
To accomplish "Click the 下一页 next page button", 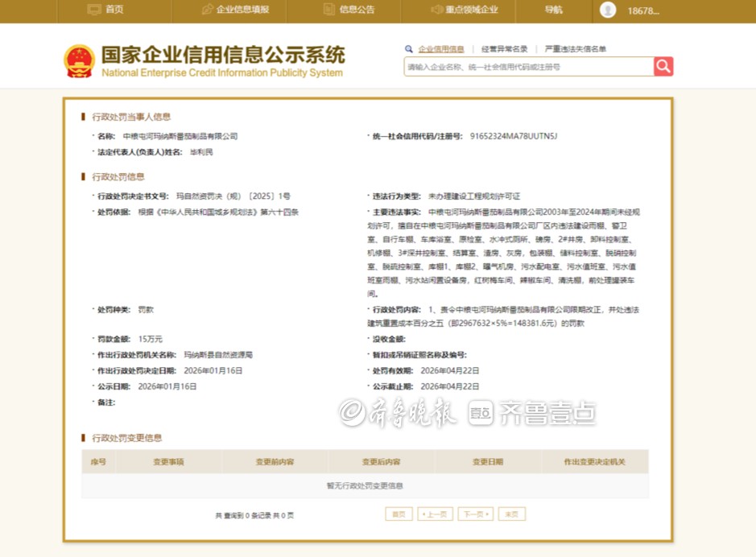I will pos(475,514).
